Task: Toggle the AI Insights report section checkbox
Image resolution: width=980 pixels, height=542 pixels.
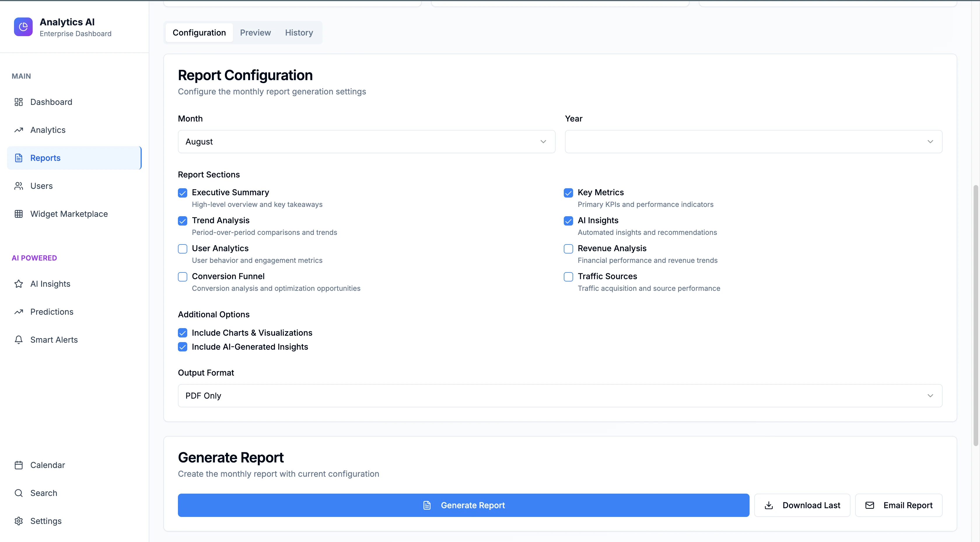Action: [568, 221]
